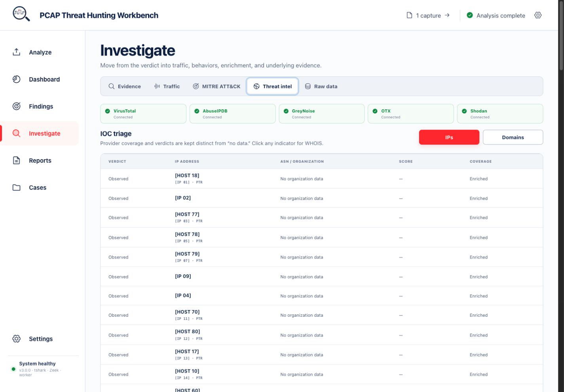Click the OTX connected check icon
The width and height of the screenshot is (564, 392).
[375, 111]
